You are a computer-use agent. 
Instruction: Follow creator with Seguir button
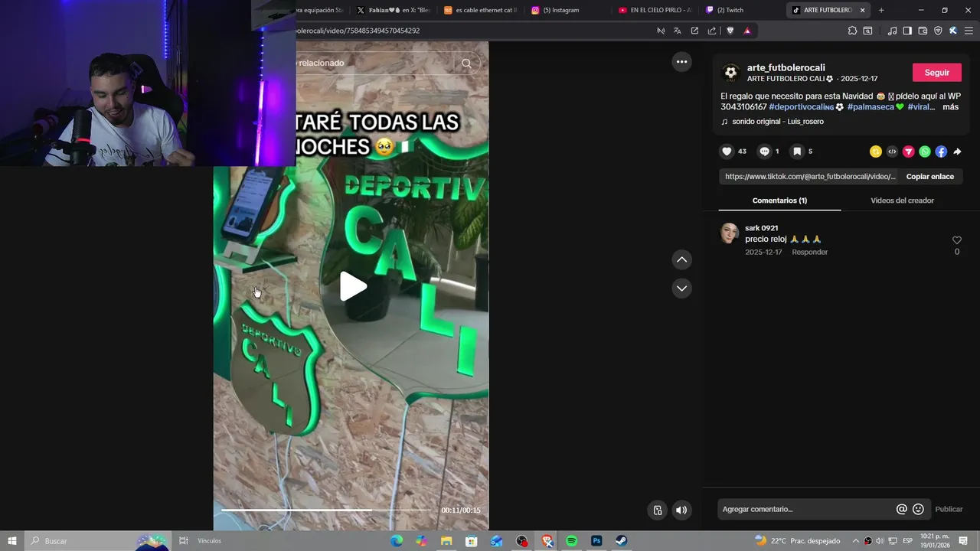tap(936, 73)
